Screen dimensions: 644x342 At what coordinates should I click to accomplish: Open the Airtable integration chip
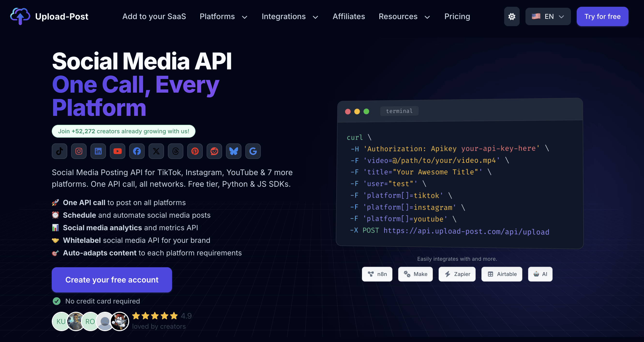[502, 274]
